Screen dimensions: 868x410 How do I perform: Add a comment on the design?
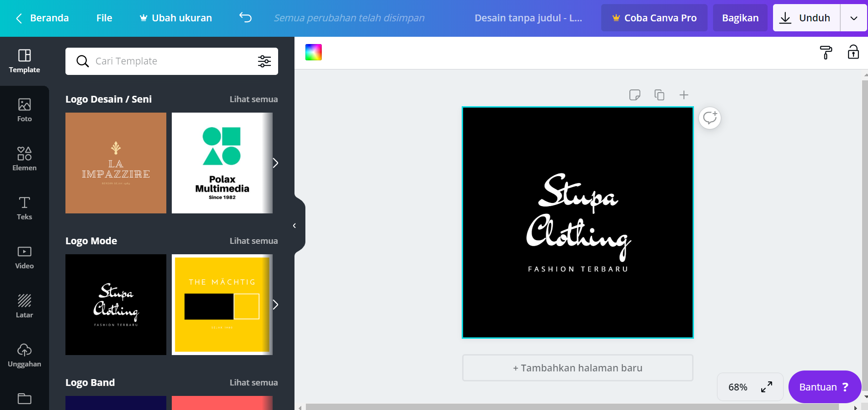710,118
